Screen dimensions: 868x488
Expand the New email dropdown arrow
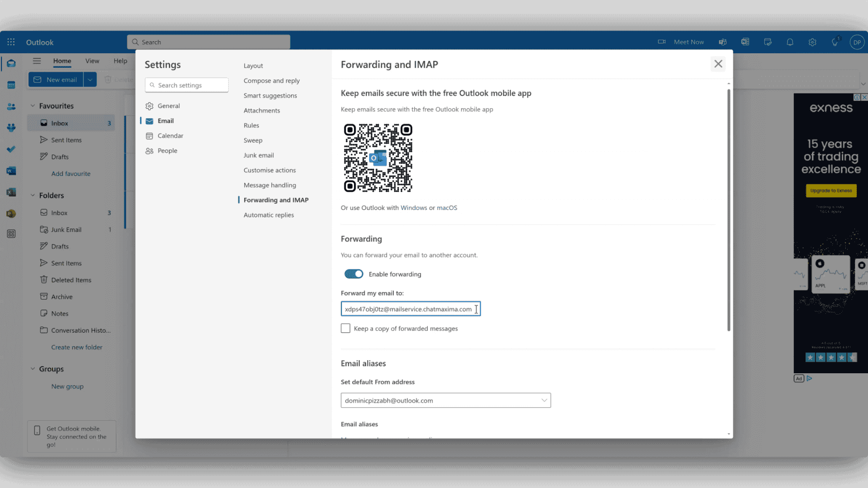90,79
